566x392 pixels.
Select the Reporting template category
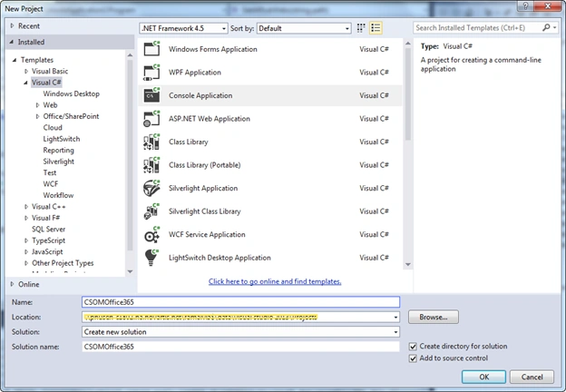[x=58, y=150]
